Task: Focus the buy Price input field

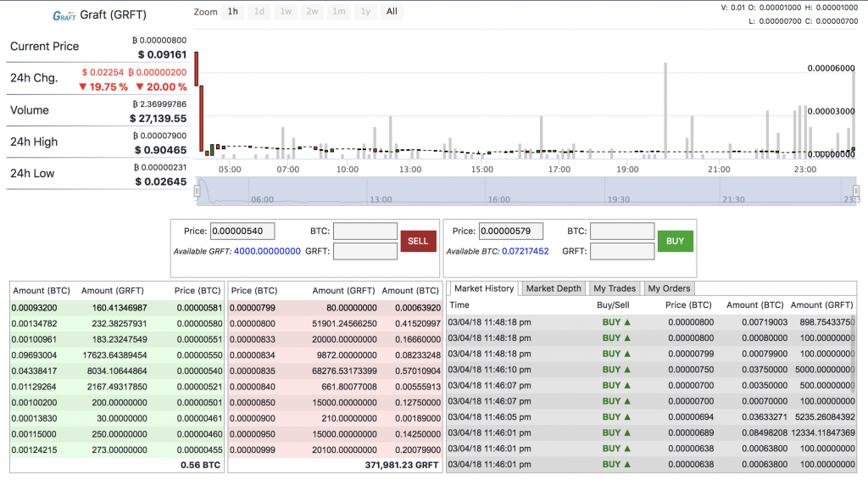Action: pos(511,231)
